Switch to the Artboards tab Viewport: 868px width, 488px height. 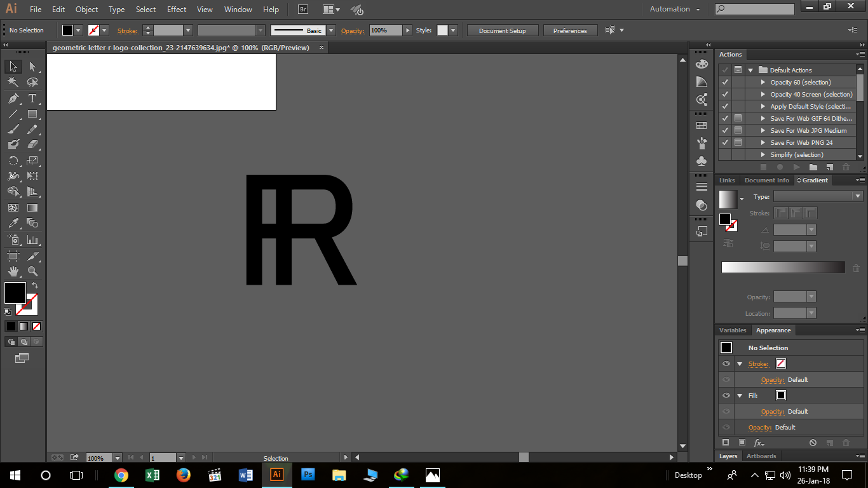pyautogui.click(x=761, y=456)
